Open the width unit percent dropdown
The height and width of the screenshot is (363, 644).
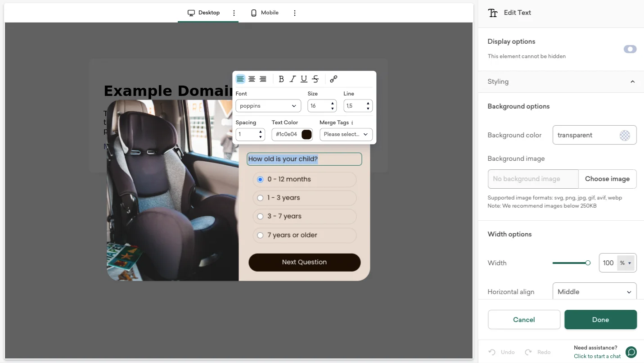coord(626,263)
